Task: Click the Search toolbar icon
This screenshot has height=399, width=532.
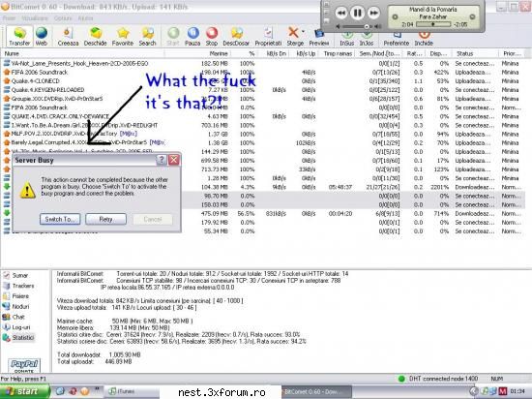Action: 148,37
